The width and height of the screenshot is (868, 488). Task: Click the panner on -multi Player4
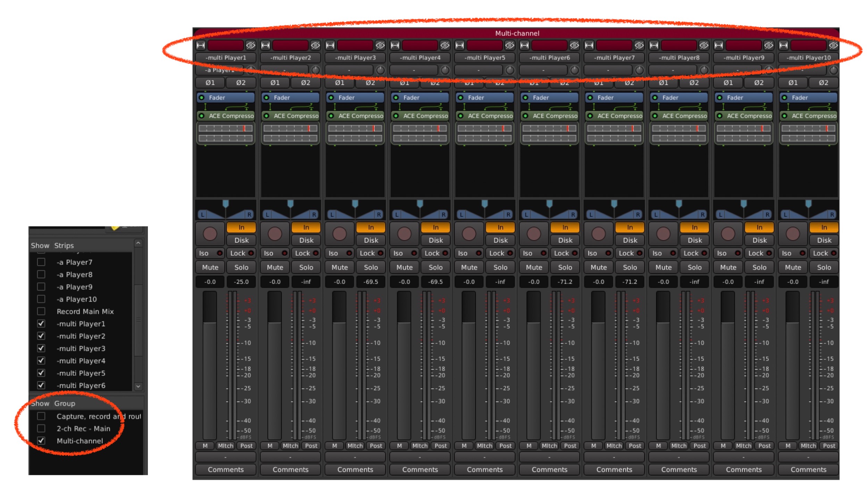(x=420, y=210)
